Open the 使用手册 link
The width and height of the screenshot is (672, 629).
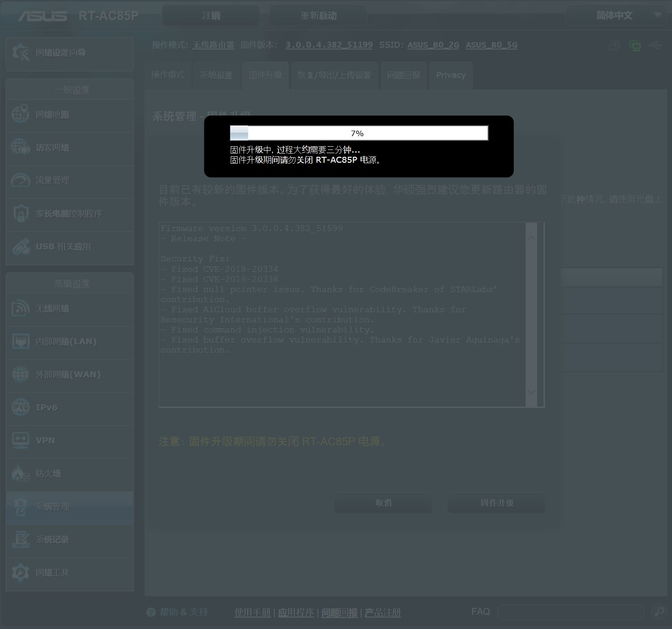(x=253, y=612)
